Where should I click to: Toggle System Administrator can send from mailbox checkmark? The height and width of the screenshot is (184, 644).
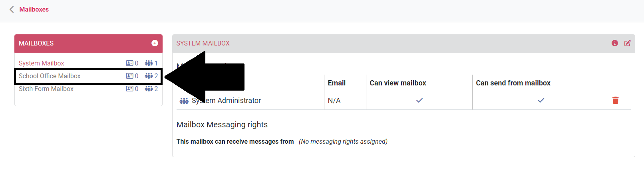541,101
